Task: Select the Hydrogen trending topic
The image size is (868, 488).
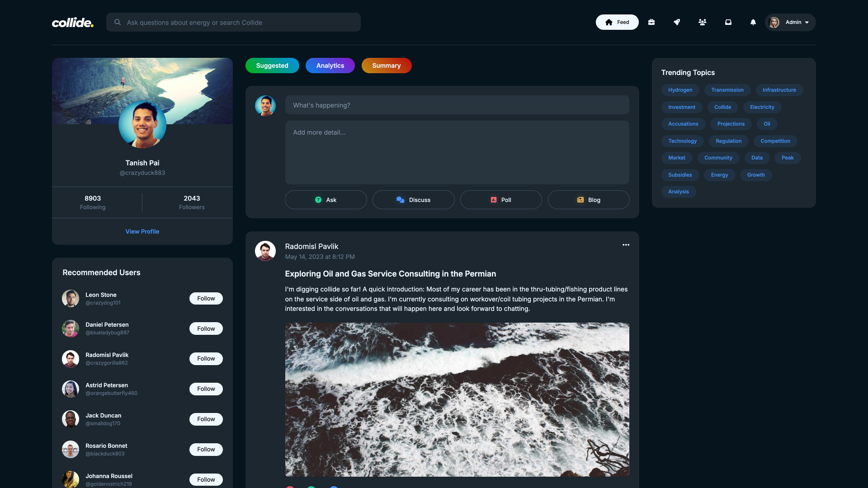Action: coord(680,90)
